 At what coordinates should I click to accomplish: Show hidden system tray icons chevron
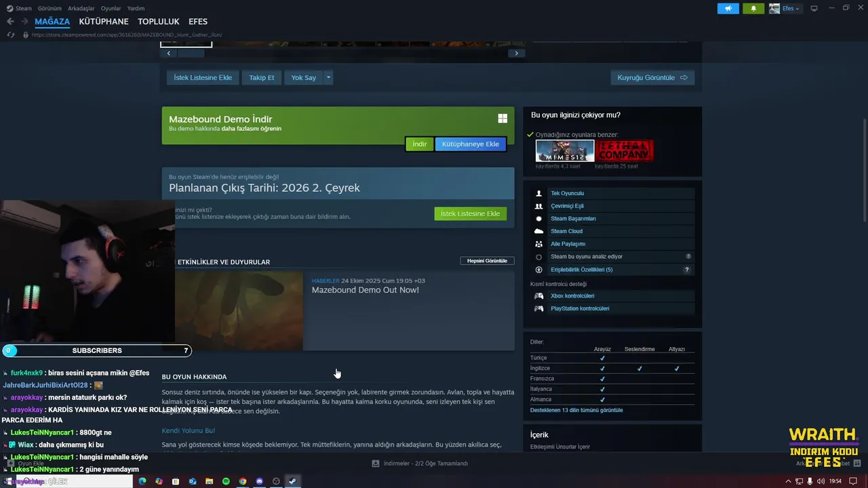[x=788, y=481]
